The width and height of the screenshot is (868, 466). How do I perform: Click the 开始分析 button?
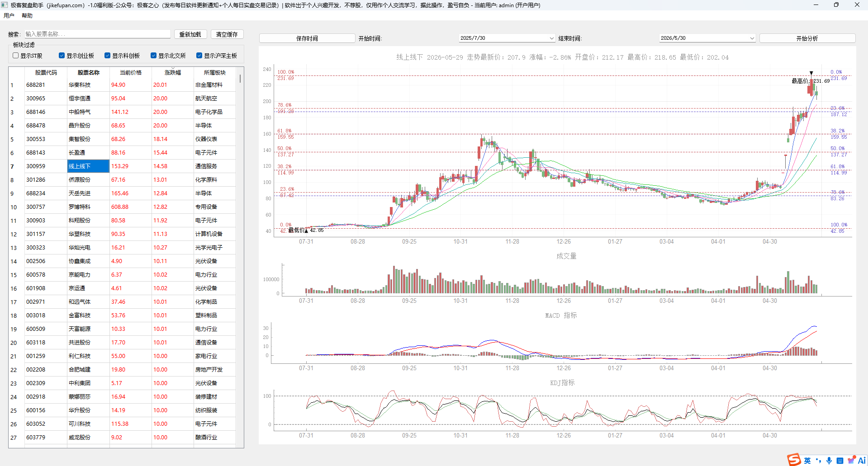pyautogui.click(x=807, y=38)
